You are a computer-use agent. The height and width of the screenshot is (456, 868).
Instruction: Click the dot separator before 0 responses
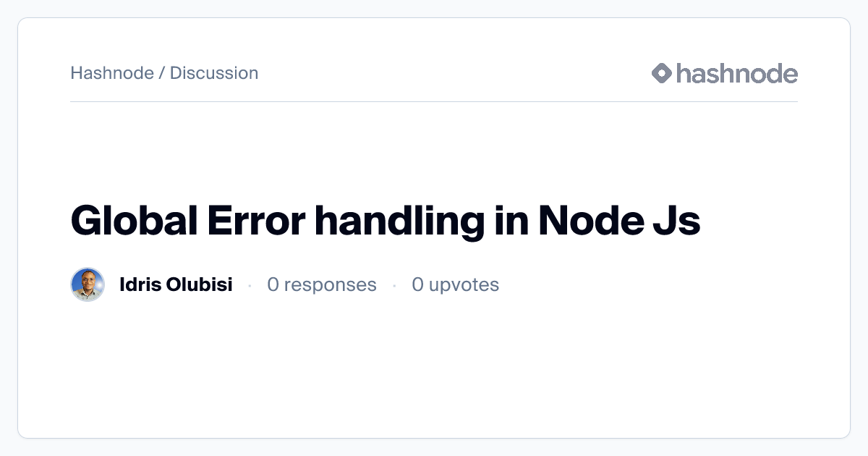(x=250, y=285)
